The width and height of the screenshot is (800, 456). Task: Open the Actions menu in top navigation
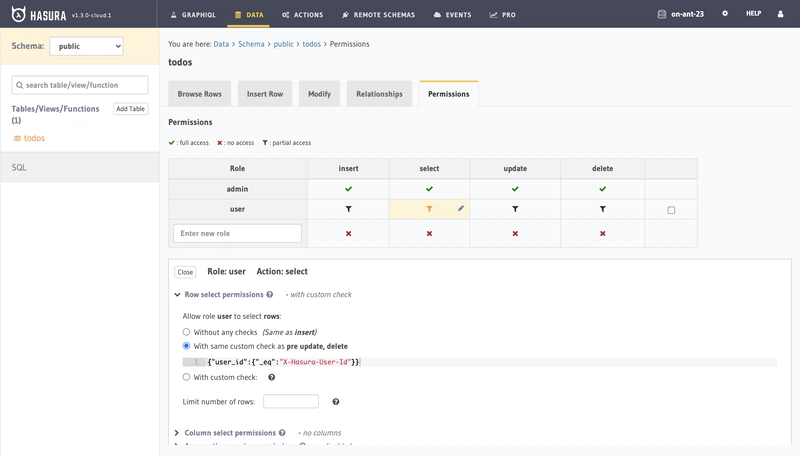tap(303, 15)
